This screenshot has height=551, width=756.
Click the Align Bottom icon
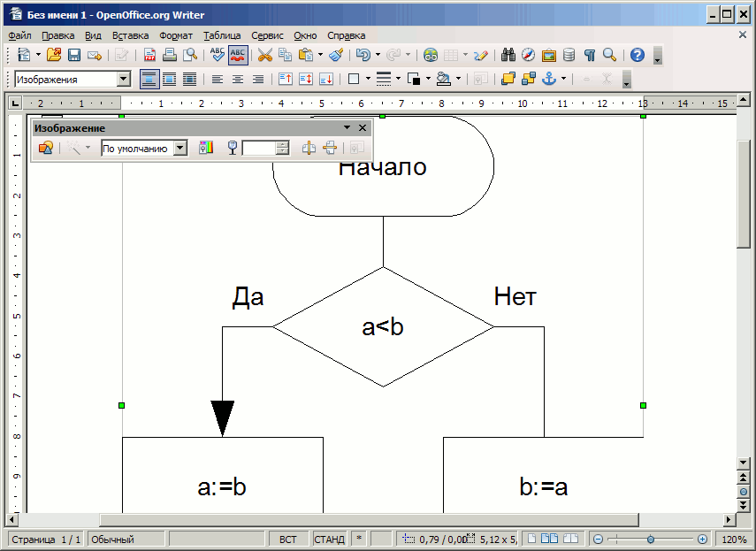(x=326, y=79)
